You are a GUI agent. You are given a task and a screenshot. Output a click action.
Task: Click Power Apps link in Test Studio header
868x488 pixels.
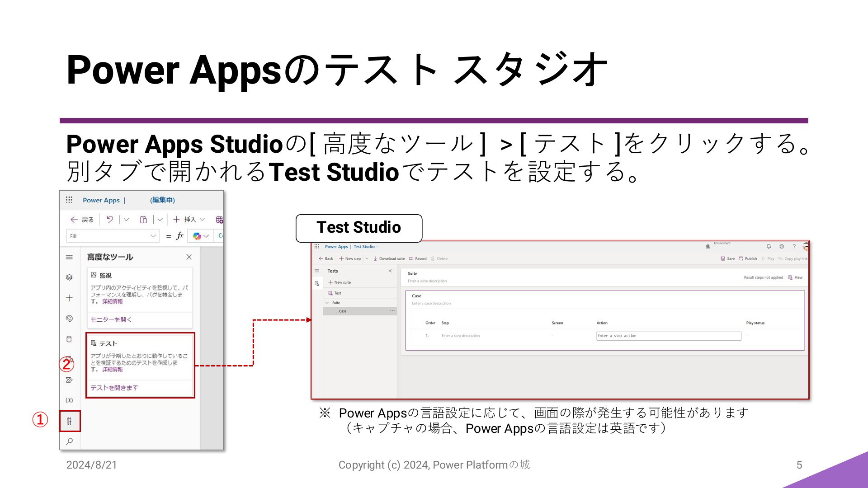coord(336,247)
